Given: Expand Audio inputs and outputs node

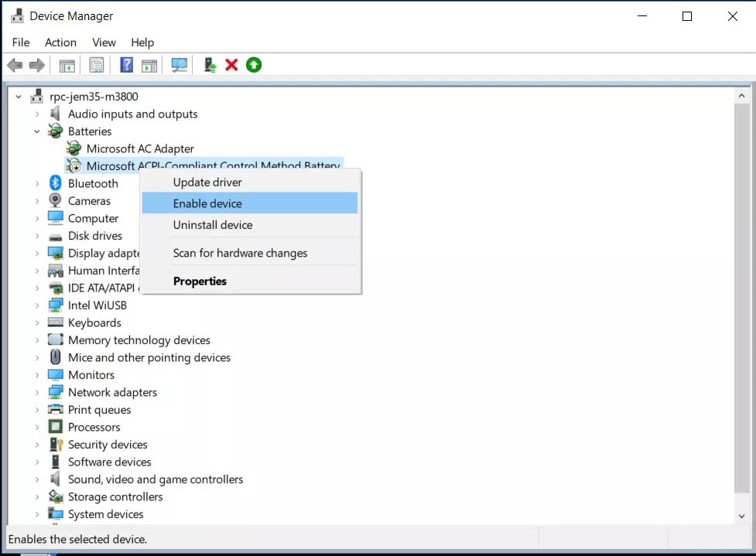Looking at the screenshot, I should click(36, 114).
